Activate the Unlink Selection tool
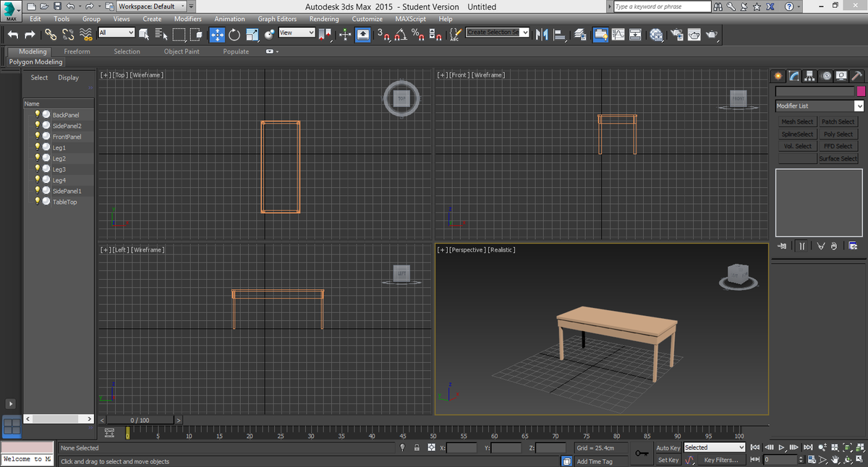 point(68,34)
